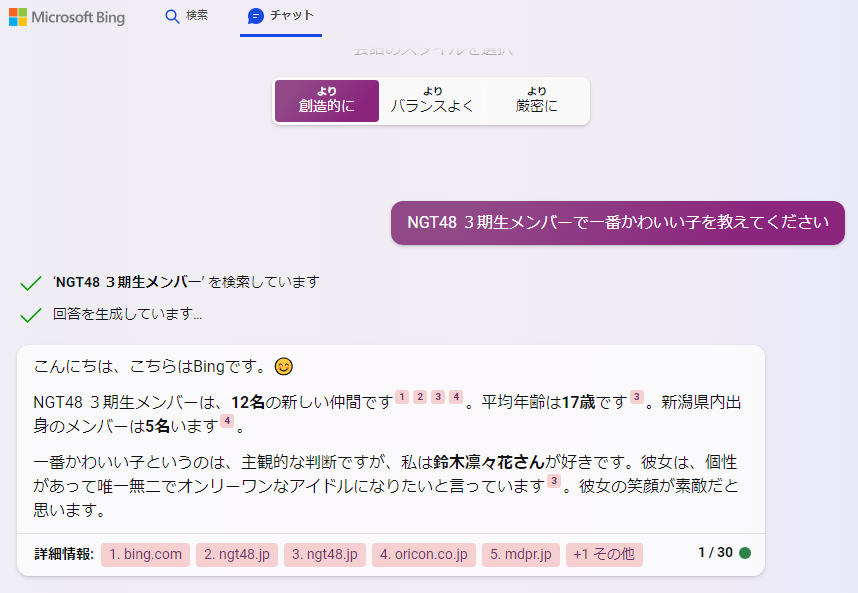Image resolution: width=858 pixels, height=593 pixels.
Task: Expand the +1 その他 sources
Action: tap(604, 555)
